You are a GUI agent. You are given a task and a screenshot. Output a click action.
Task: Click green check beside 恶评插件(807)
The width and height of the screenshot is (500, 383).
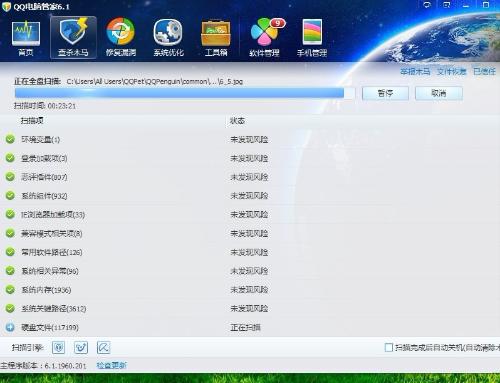click(x=10, y=177)
